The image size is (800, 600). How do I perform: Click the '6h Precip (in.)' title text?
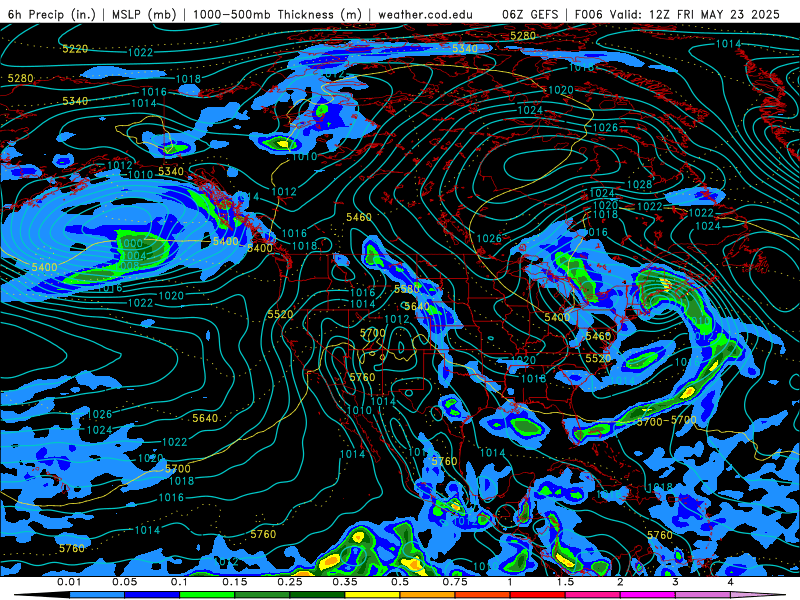pos(52,14)
